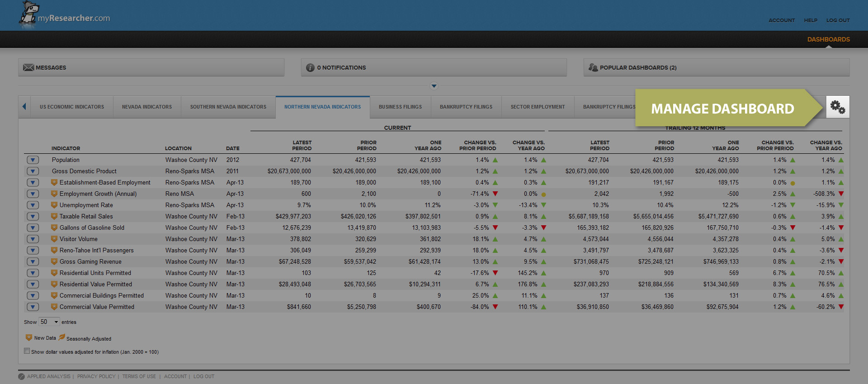Expand the Reno-Tahoe Int'l Passengers row

[x=33, y=250]
